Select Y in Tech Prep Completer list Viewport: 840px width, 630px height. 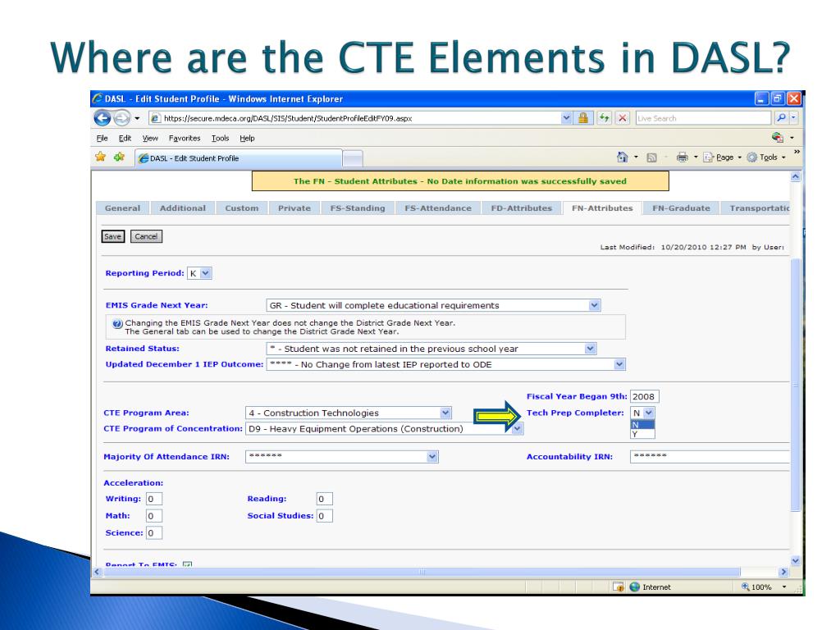click(x=642, y=434)
